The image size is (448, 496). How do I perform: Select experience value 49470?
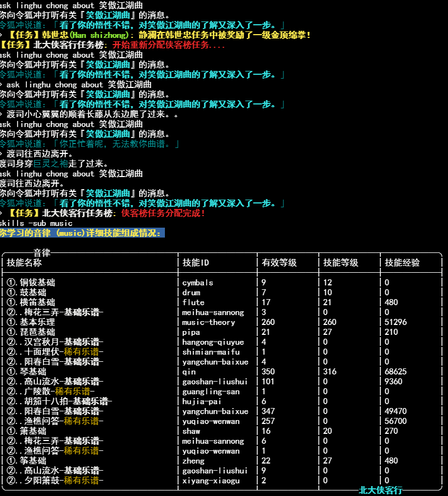coord(396,411)
